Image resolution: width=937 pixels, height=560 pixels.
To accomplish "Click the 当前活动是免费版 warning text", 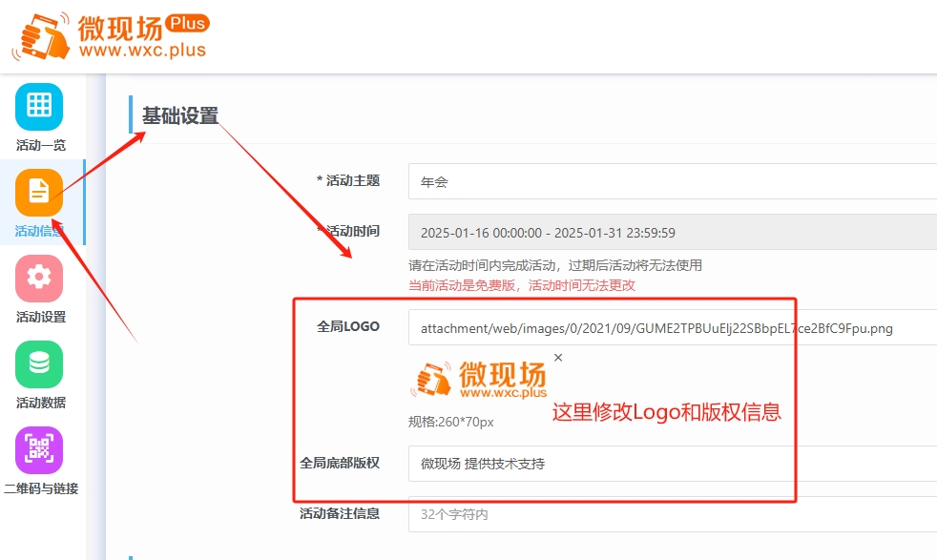I will tap(518, 285).
